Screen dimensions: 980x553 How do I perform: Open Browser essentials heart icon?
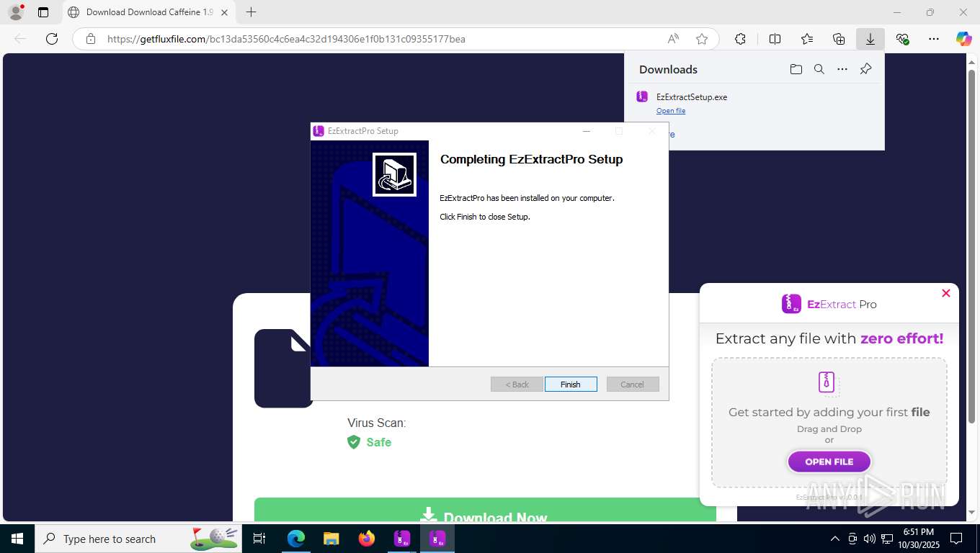click(x=902, y=39)
